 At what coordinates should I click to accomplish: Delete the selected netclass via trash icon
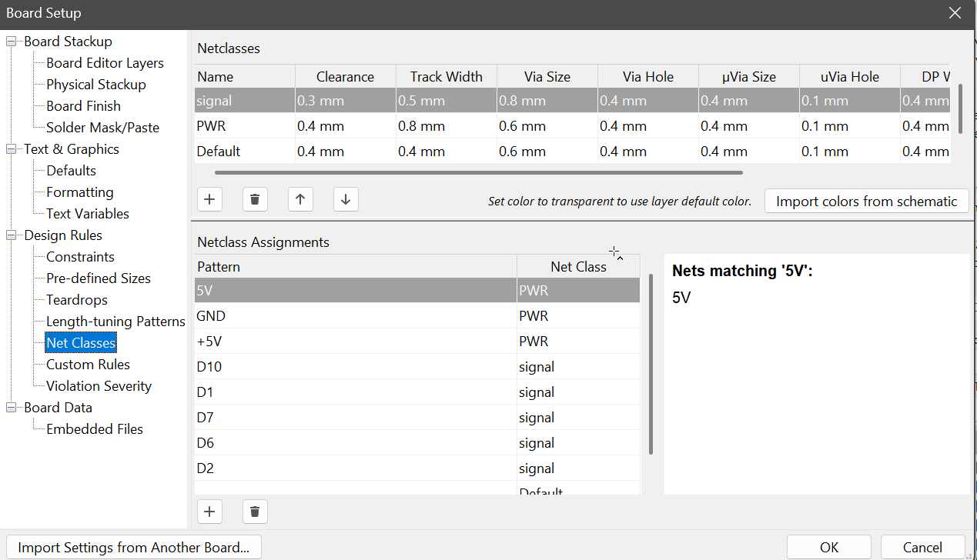tap(255, 200)
